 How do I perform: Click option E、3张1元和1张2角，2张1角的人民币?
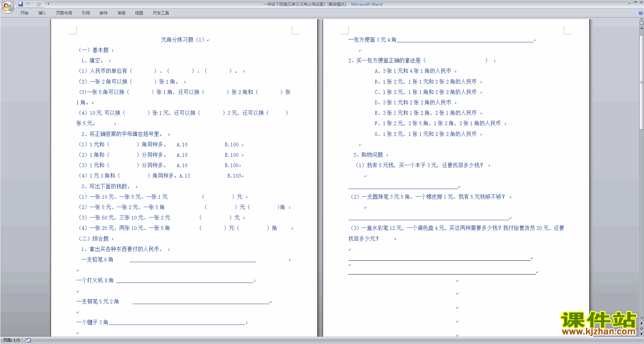click(x=425, y=113)
